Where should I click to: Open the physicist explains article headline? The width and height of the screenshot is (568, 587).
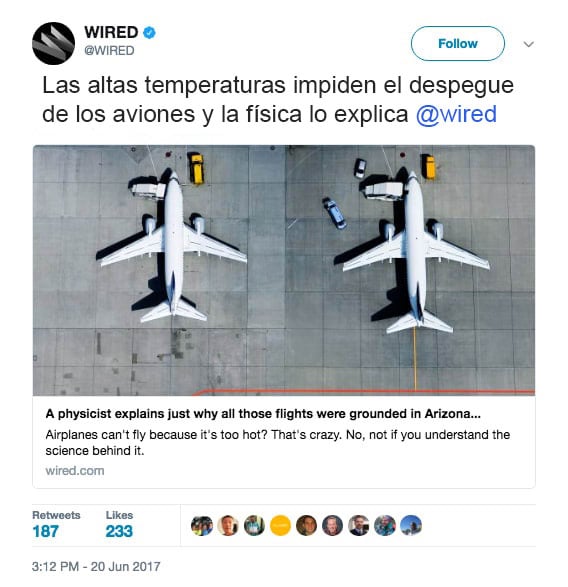click(263, 414)
